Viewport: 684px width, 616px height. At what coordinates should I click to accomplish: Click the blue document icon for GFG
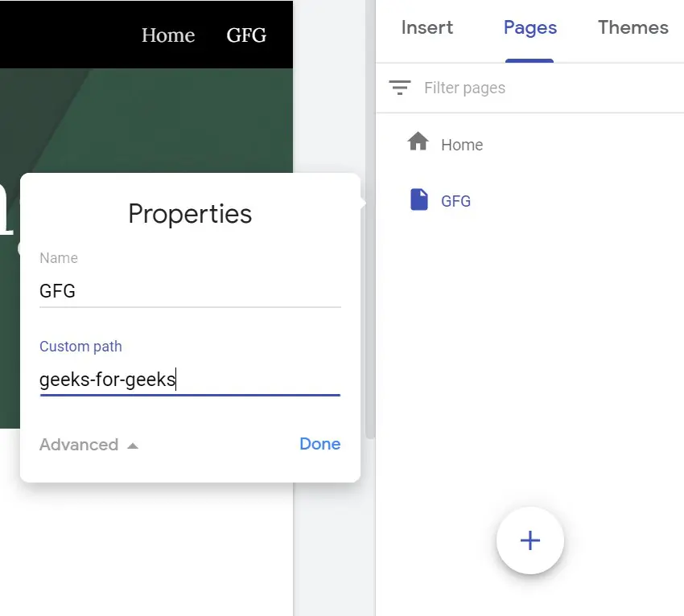click(418, 199)
